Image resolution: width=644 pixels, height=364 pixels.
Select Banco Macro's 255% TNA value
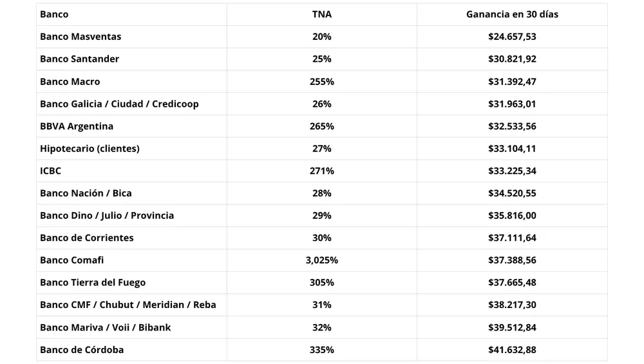coord(321,81)
